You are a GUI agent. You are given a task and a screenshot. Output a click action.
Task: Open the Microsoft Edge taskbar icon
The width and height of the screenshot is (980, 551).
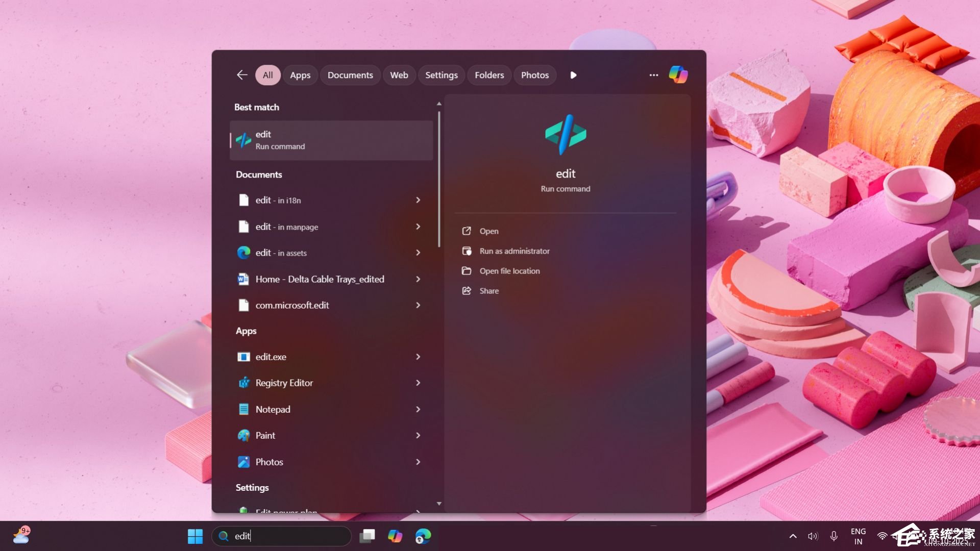tap(423, 536)
